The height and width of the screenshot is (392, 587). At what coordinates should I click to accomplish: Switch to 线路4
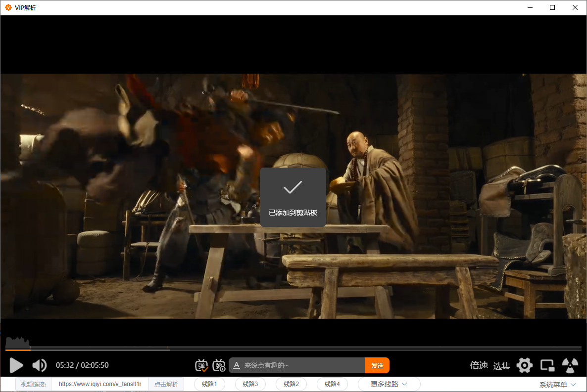[332, 384]
